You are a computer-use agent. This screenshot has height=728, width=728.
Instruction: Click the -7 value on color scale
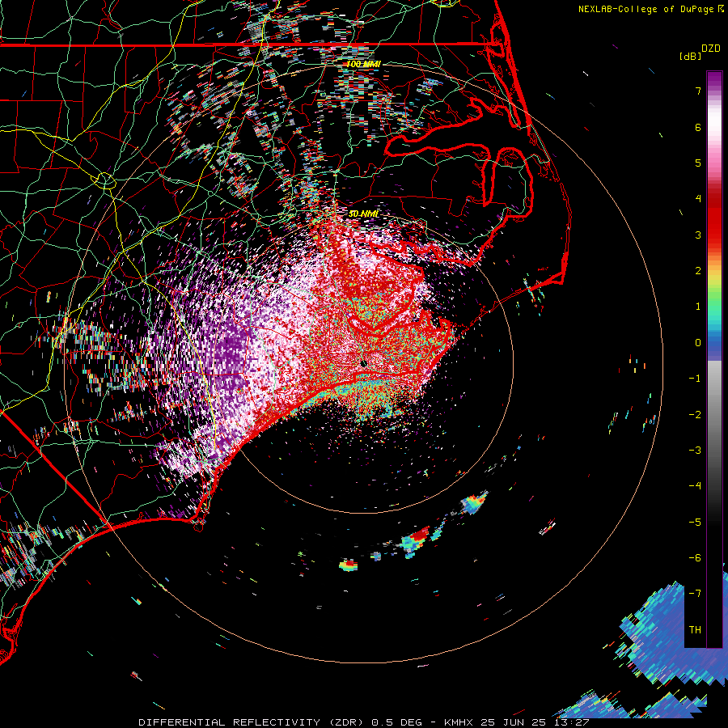tap(695, 594)
